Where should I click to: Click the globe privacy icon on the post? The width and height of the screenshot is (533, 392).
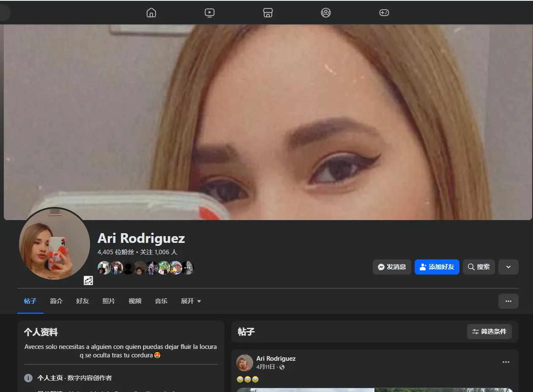pyautogui.click(x=282, y=367)
